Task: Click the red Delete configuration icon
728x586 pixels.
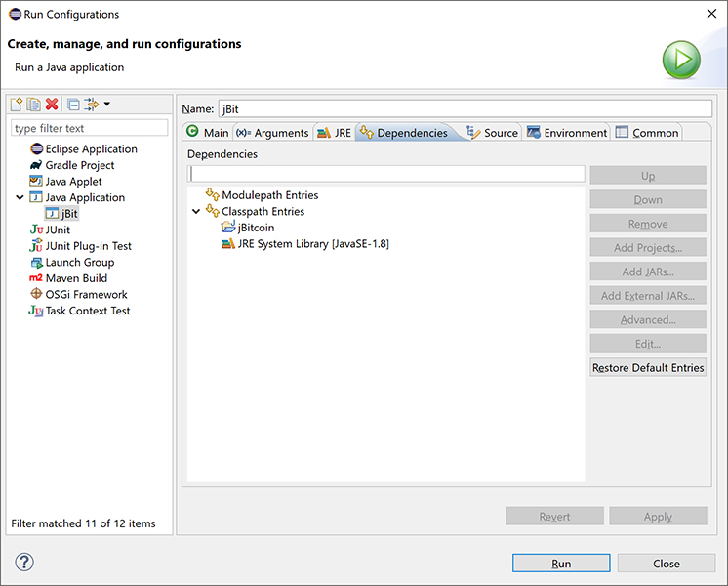Action: click(x=52, y=105)
